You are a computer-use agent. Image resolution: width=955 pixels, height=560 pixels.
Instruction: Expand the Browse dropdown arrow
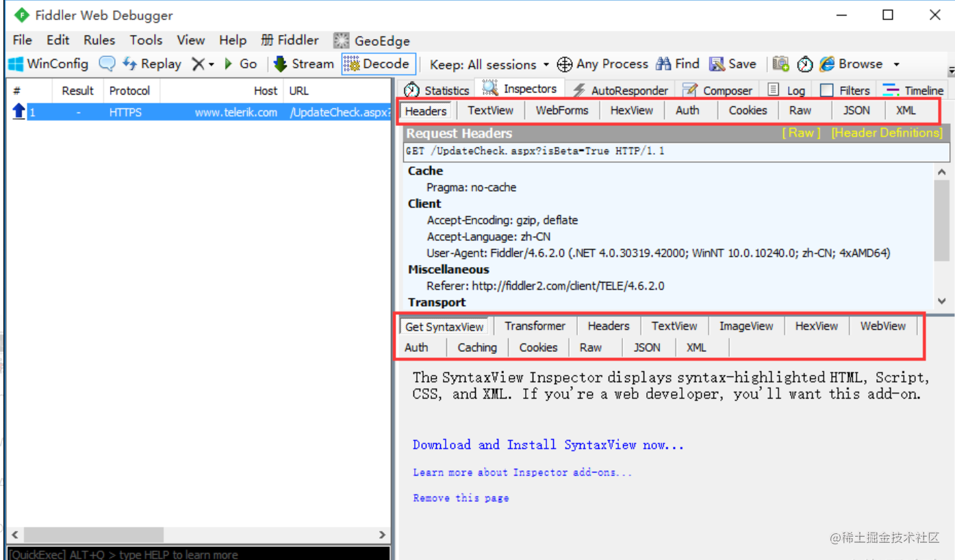(896, 64)
